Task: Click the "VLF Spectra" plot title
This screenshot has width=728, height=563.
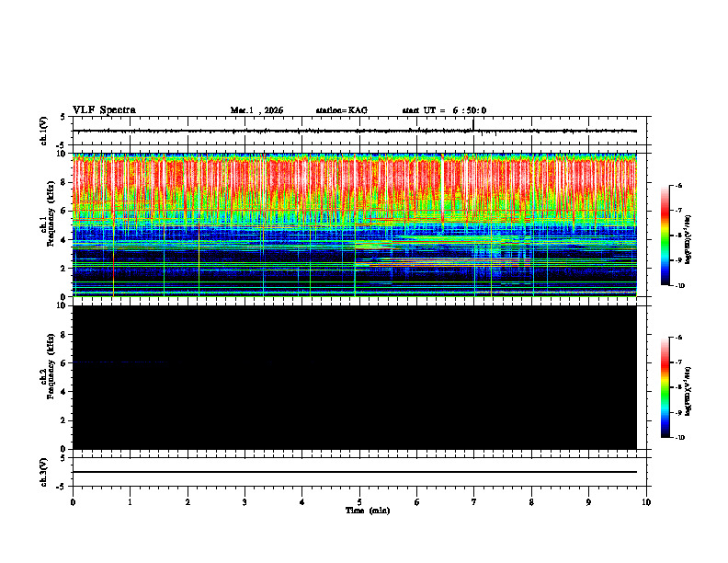Action: [x=105, y=110]
